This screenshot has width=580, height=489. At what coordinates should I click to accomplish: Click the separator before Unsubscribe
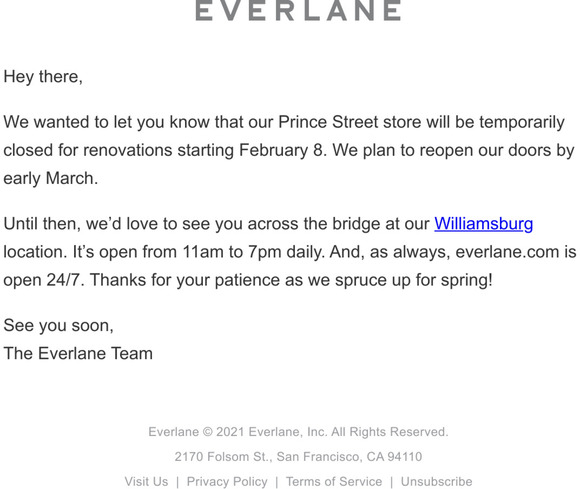point(391,482)
